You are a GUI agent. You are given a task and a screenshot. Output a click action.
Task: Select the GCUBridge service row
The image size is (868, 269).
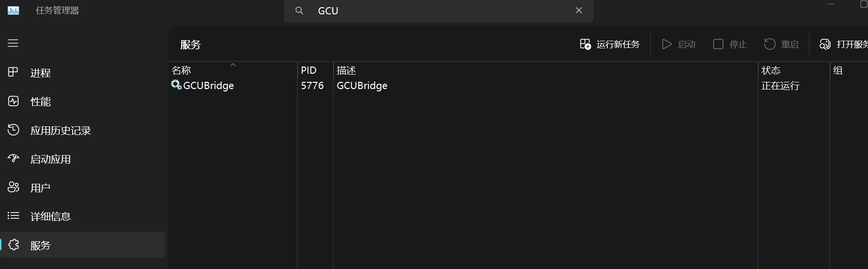(x=518, y=86)
